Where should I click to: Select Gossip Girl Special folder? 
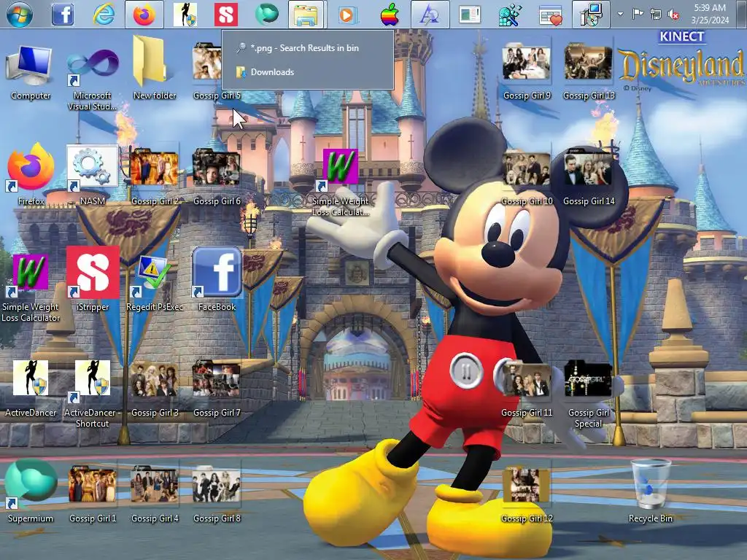point(589,394)
